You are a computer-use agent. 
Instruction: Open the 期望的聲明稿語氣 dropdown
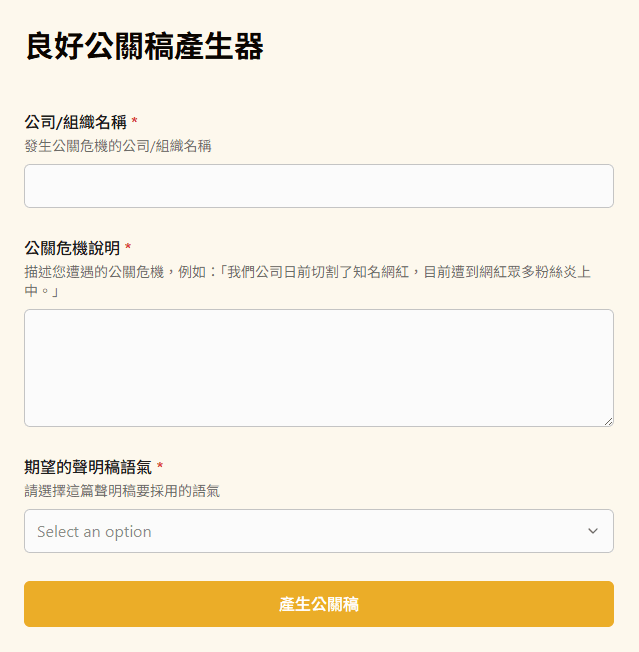318,531
